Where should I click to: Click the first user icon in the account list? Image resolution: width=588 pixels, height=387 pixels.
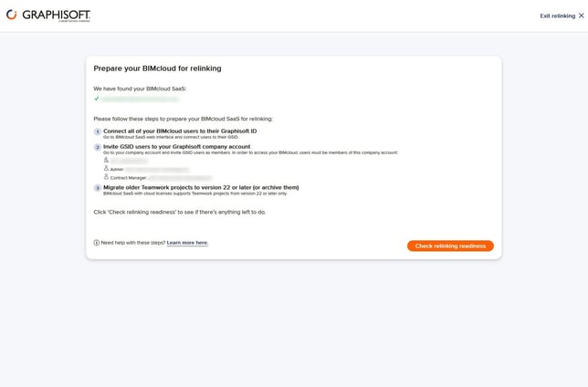tap(106, 160)
